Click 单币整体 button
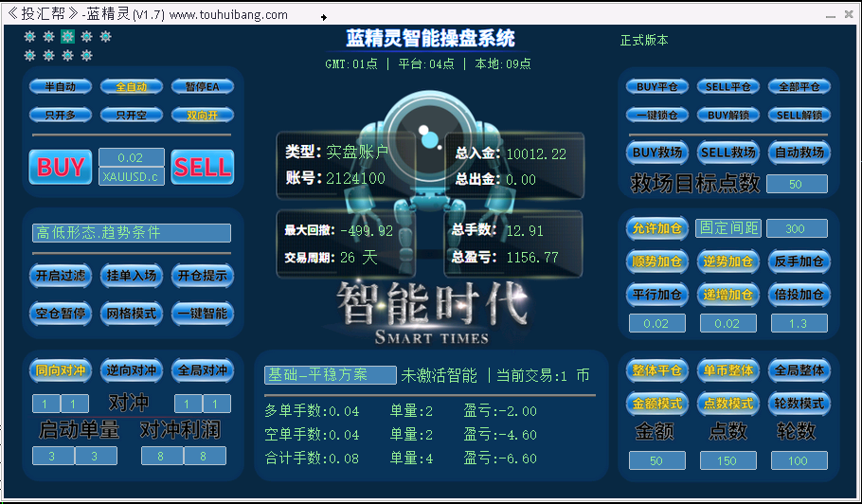The image size is (862, 504). 727,370
